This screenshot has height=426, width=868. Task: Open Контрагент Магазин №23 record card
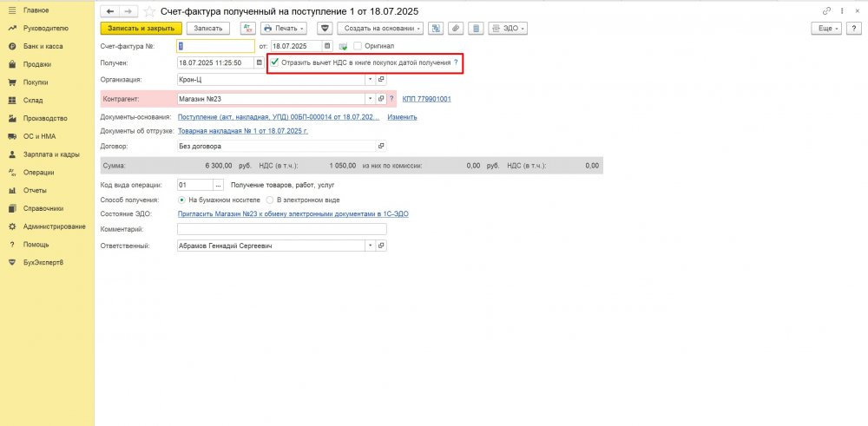(381, 99)
